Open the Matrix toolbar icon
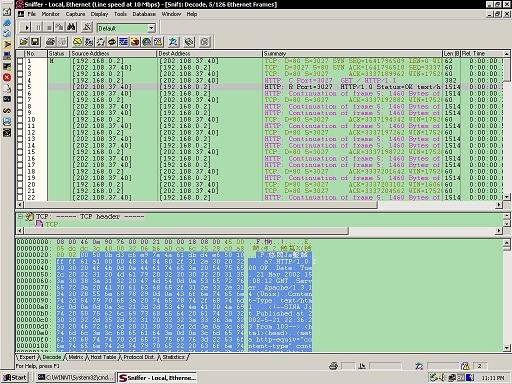 (101, 42)
